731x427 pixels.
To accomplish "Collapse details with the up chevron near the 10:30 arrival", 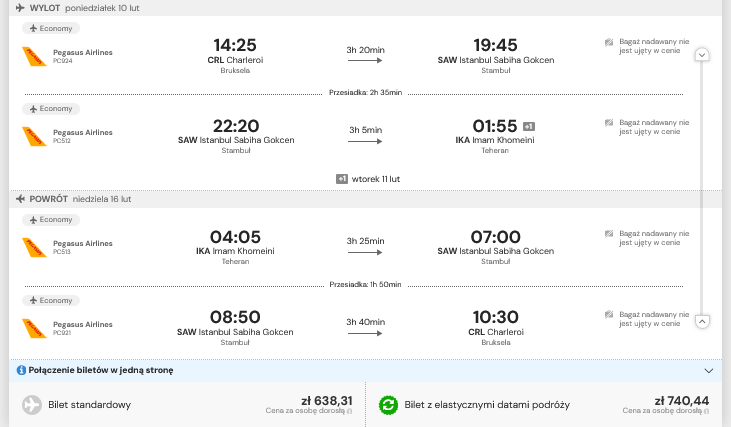I will click(702, 321).
